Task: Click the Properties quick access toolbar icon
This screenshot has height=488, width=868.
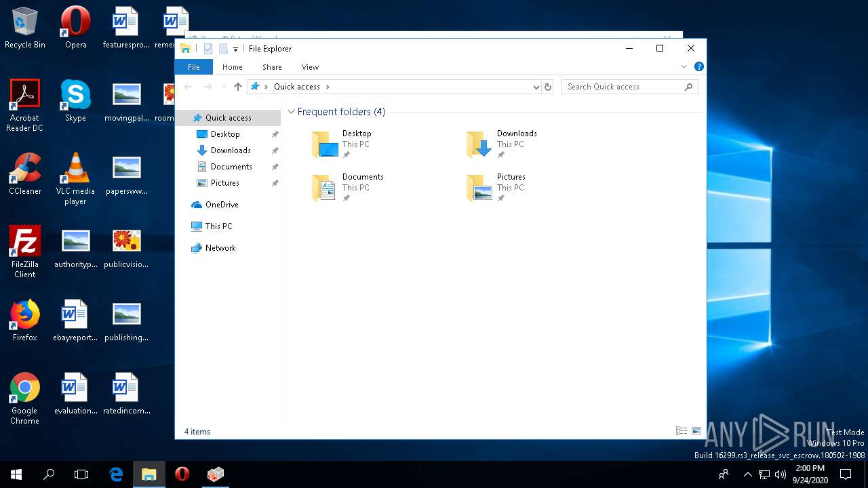Action: [208, 49]
